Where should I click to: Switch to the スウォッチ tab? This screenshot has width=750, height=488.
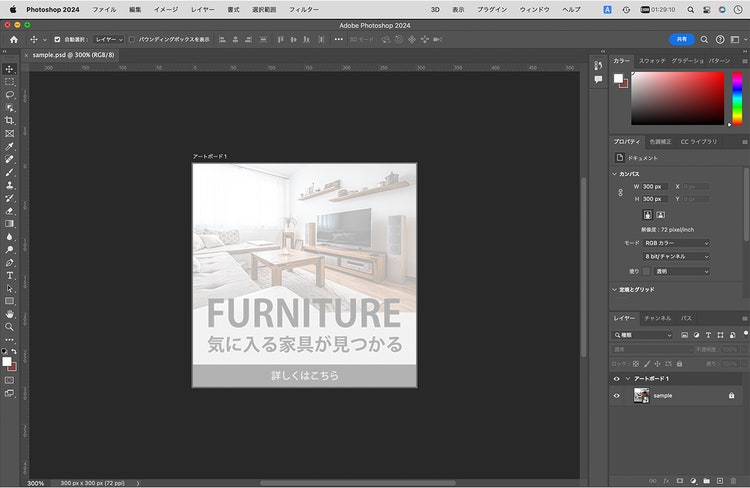652,61
